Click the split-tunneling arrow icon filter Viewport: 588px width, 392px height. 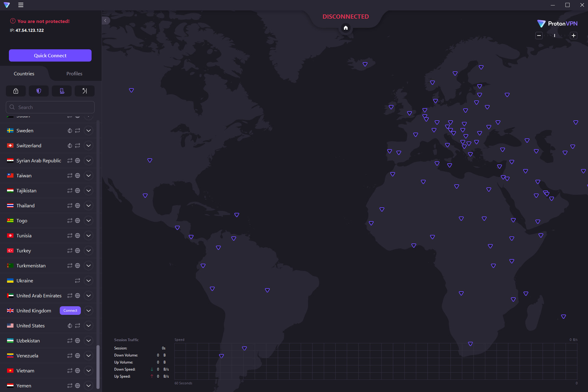click(x=85, y=91)
